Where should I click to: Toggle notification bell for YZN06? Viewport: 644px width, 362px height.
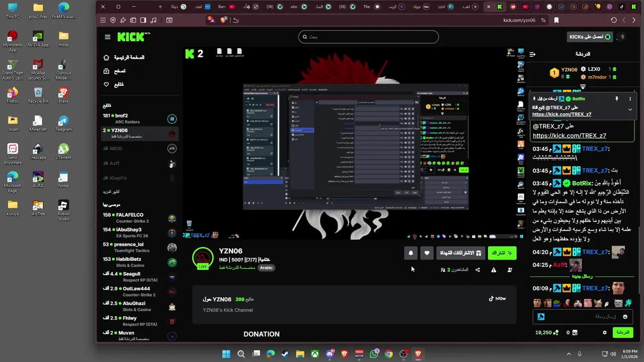pyautogui.click(x=411, y=253)
